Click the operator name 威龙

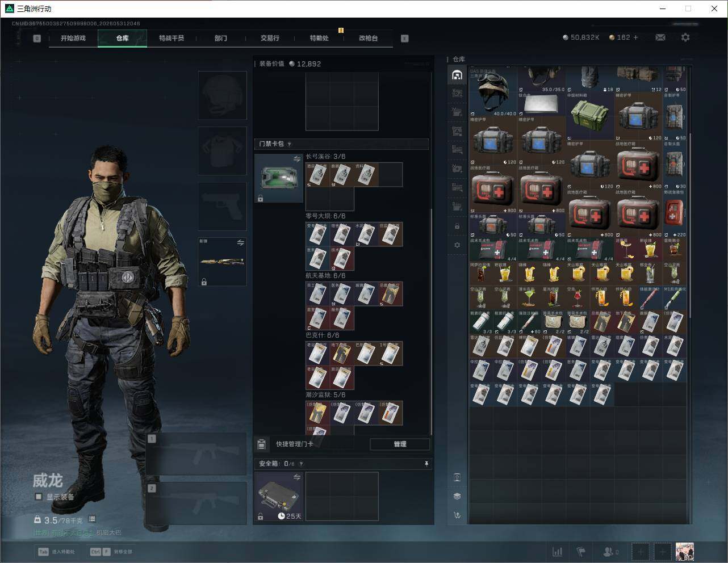point(47,481)
